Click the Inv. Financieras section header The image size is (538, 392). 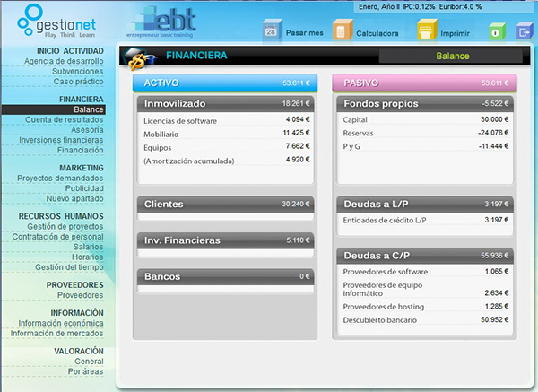tap(225, 240)
